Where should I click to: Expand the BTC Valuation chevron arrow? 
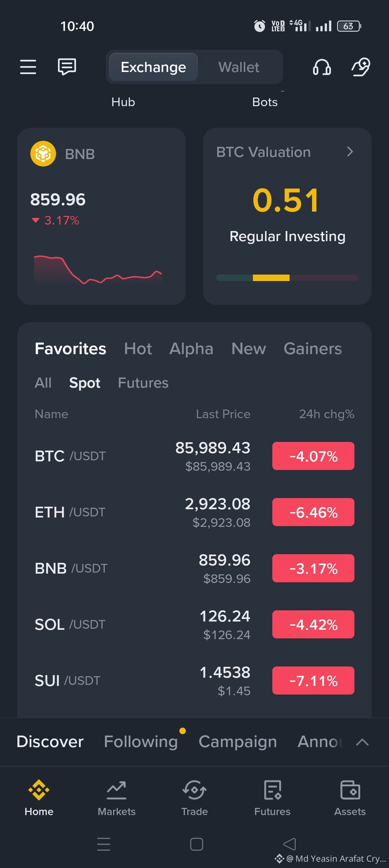click(350, 152)
